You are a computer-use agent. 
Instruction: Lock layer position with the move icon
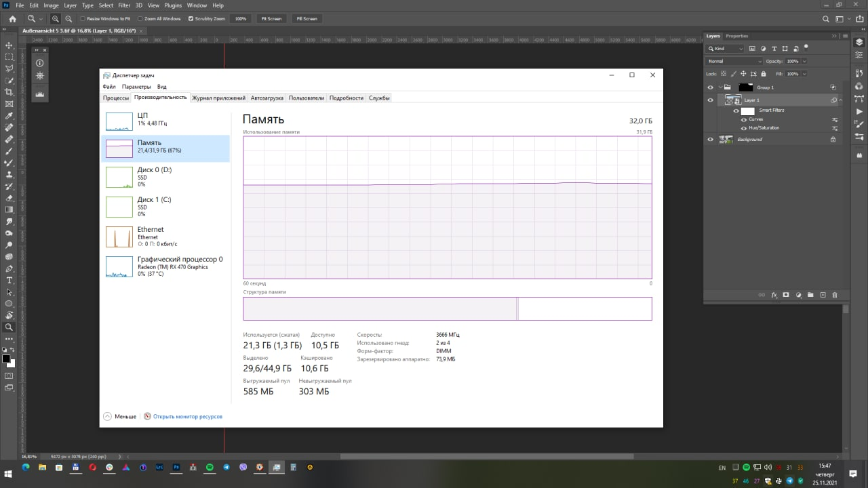click(x=742, y=73)
